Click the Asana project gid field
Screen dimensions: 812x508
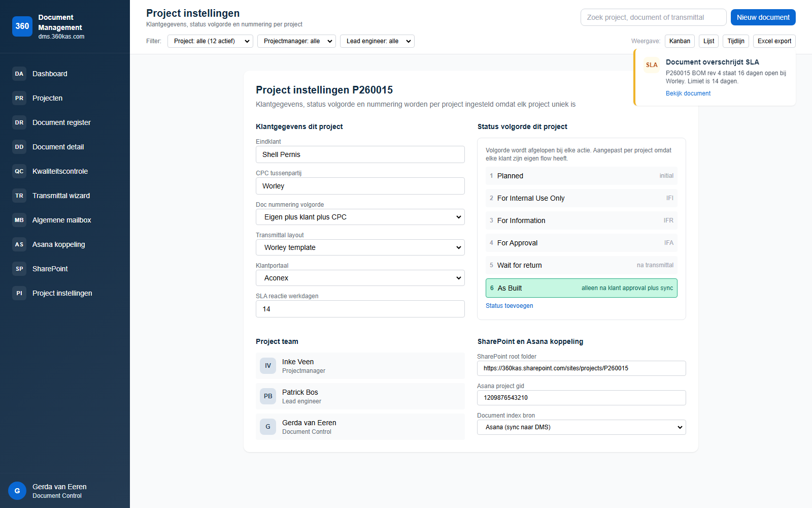tap(582, 398)
